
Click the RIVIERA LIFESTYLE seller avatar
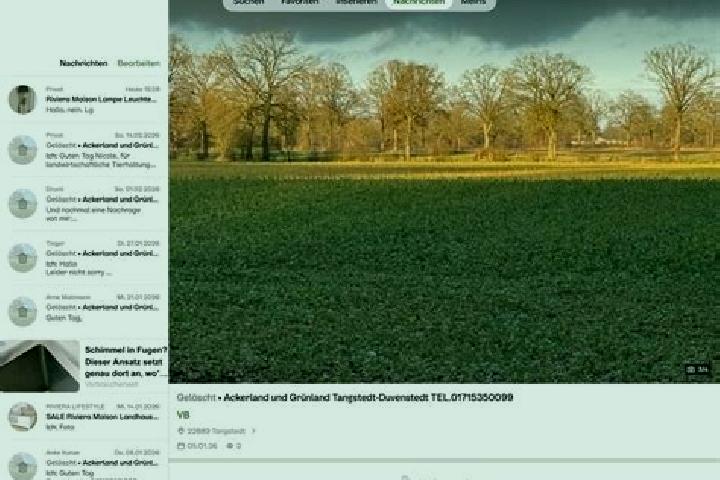click(x=22, y=417)
